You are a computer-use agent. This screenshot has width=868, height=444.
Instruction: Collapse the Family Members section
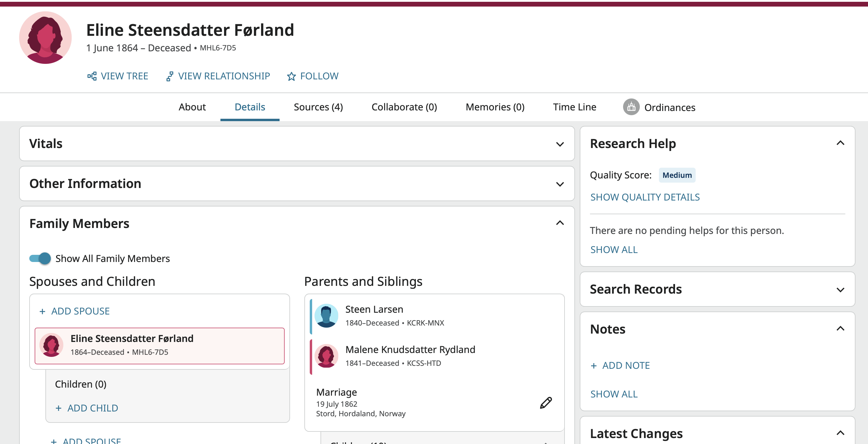point(560,223)
